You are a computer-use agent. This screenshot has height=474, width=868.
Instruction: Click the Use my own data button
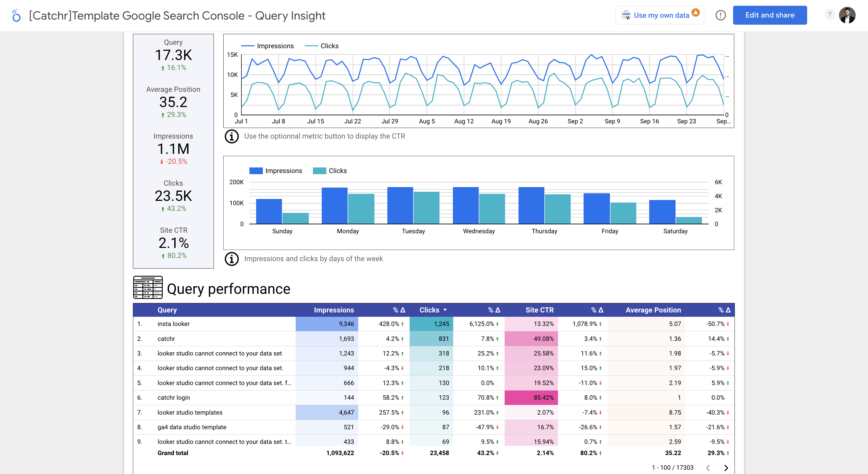(x=659, y=15)
